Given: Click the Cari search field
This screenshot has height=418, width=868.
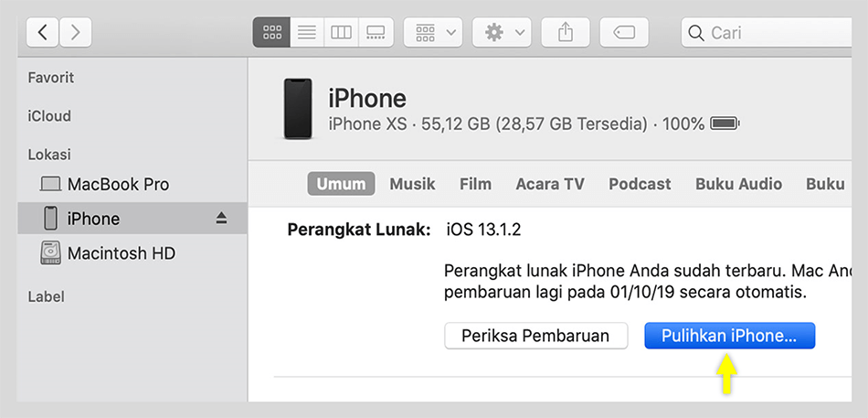Looking at the screenshot, I should click(767, 33).
